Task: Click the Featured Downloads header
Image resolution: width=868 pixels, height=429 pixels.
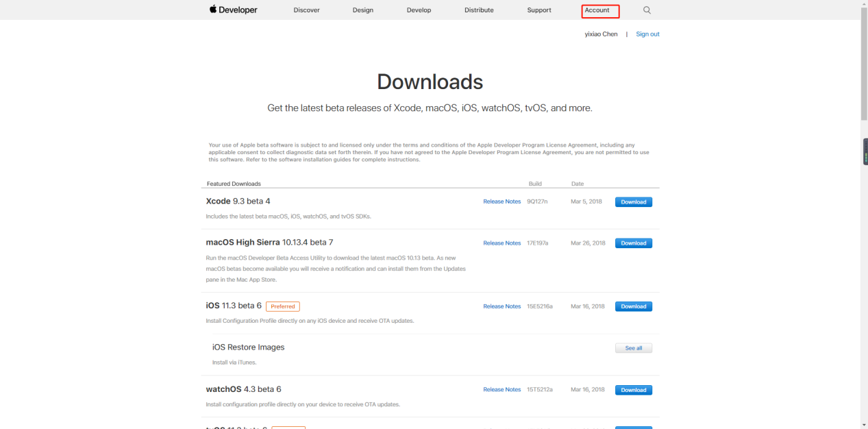Action: [x=234, y=184]
